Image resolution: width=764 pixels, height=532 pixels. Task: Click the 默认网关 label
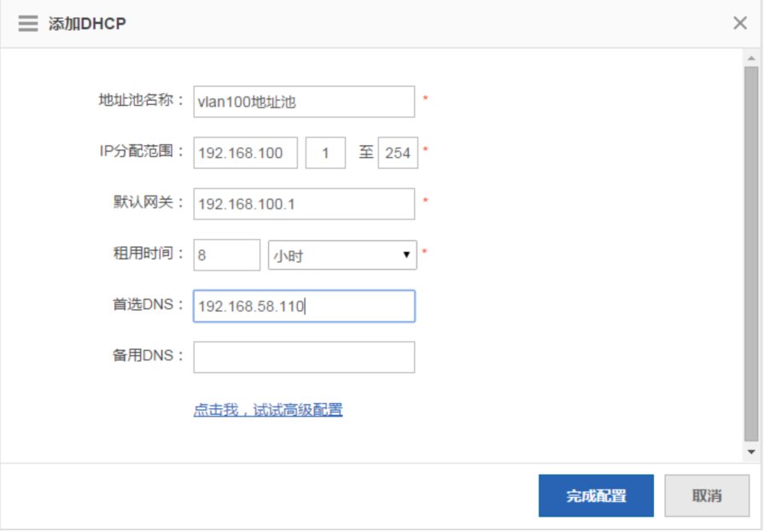(x=149, y=202)
